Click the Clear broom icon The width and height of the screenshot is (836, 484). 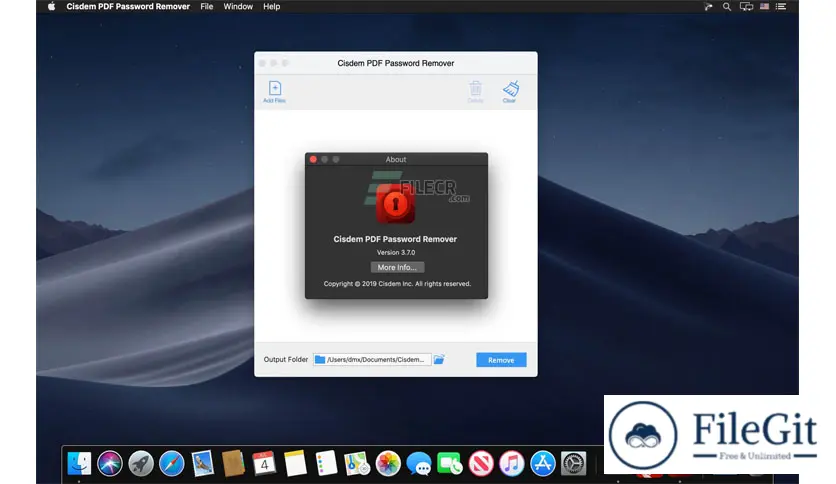pos(510,92)
